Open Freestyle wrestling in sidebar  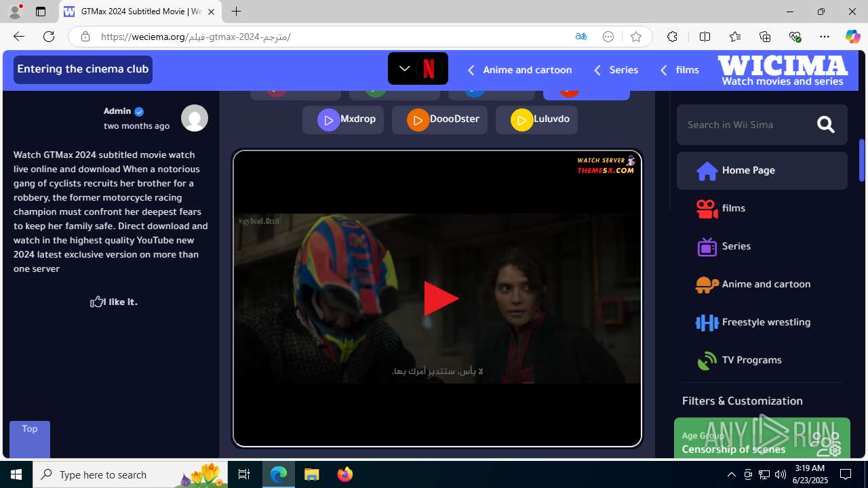point(762,322)
